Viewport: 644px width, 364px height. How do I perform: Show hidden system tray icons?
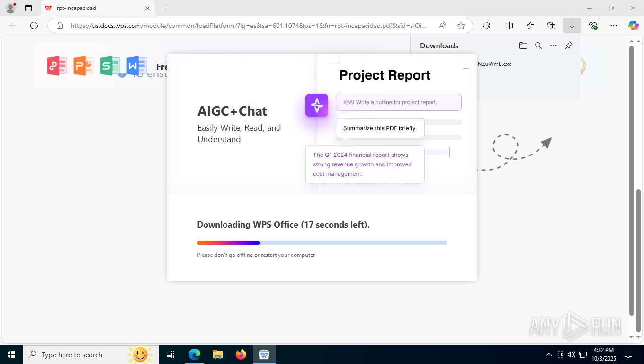pyautogui.click(x=549, y=355)
